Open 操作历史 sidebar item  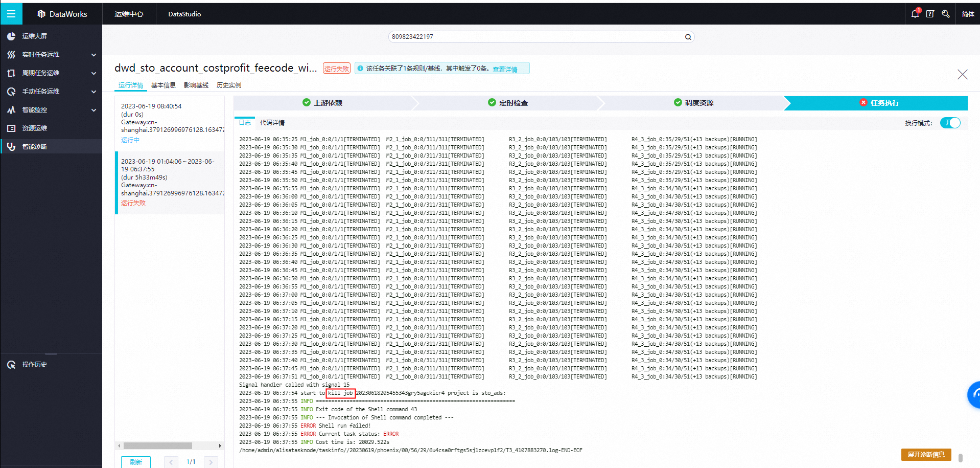(51, 365)
